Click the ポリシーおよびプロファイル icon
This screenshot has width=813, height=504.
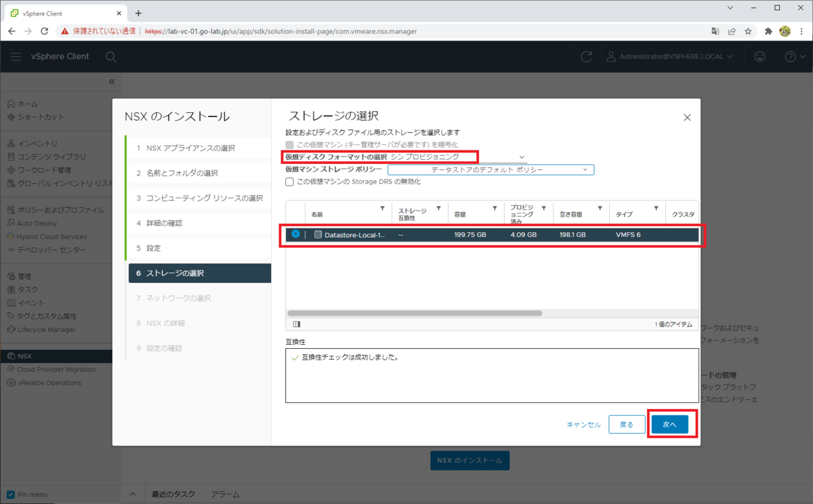[12, 210]
